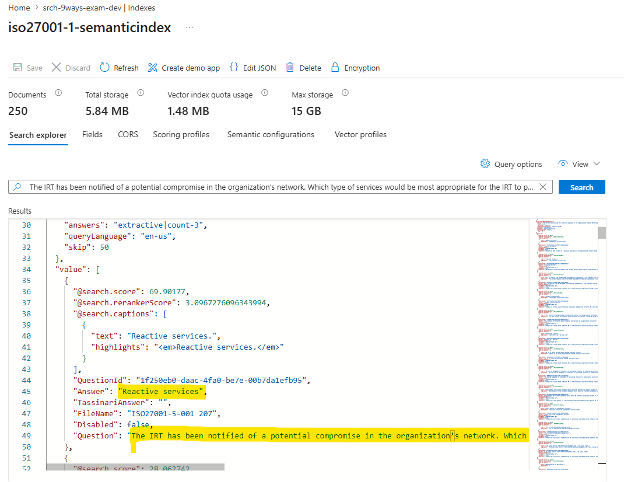Click the @search.score 69.98177 value
The width and height of the screenshot is (624, 482).
pyautogui.click(x=167, y=292)
